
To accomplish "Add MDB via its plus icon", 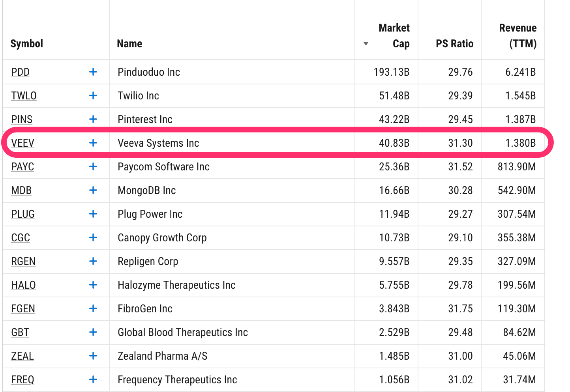I will pyautogui.click(x=93, y=190).
